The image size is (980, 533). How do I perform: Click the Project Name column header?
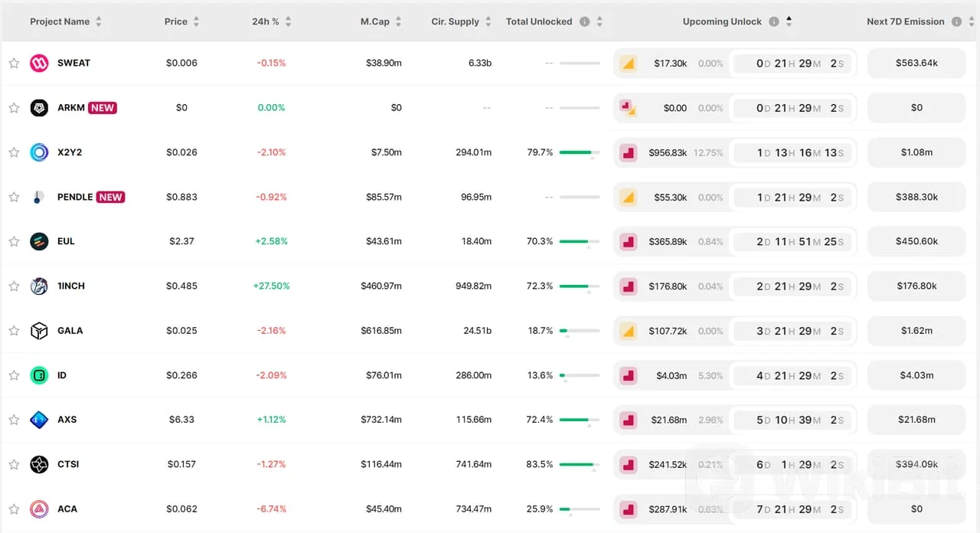point(60,21)
